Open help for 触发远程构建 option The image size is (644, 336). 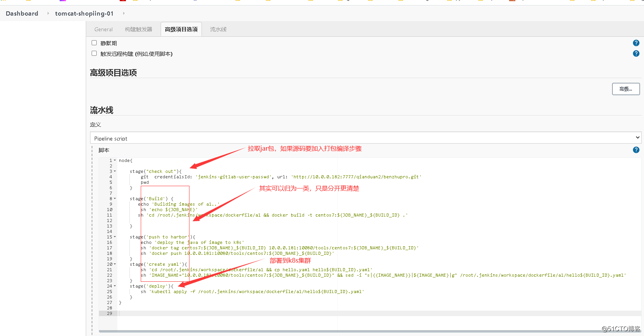636,53
